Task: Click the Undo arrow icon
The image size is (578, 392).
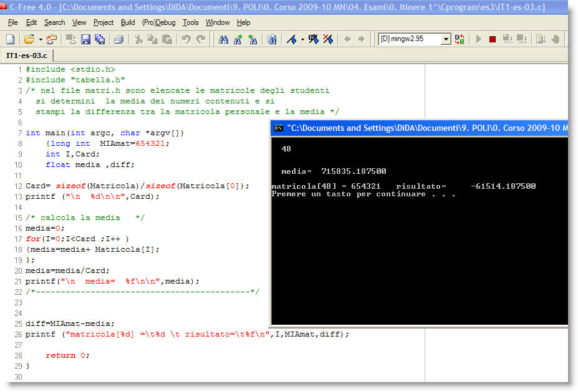Action: pyautogui.click(x=186, y=39)
